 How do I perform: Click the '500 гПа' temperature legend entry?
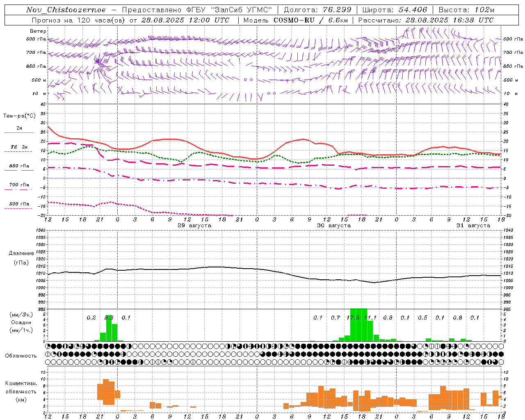(19, 204)
